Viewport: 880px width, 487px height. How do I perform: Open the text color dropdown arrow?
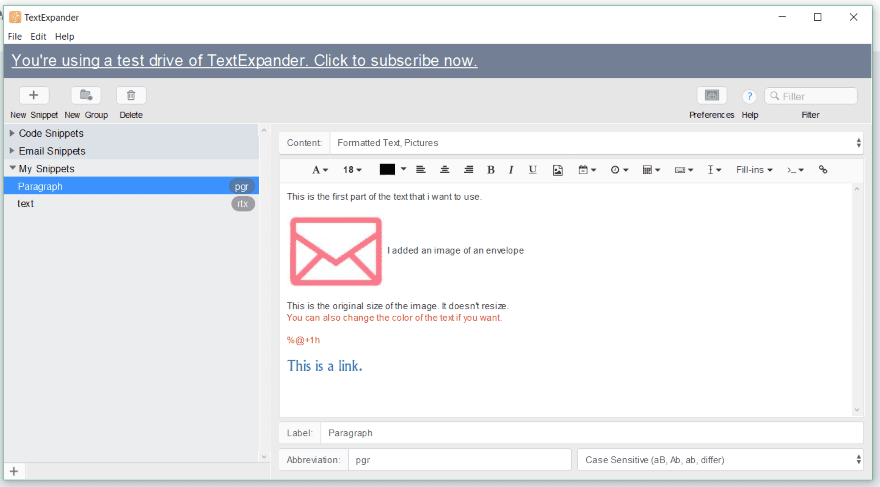403,169
